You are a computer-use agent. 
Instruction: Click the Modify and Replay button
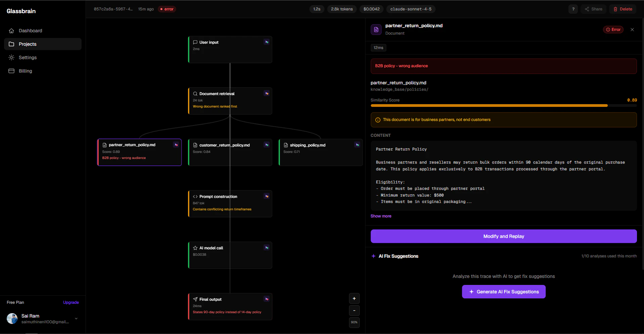(503, 236)
